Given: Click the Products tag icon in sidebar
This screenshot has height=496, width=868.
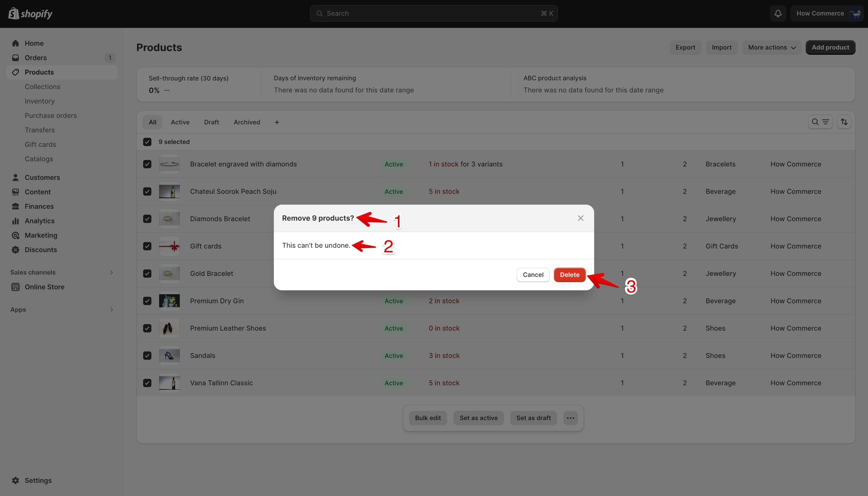Looking at the screenshot, I should pyautogui.click(x=15, y=72).
